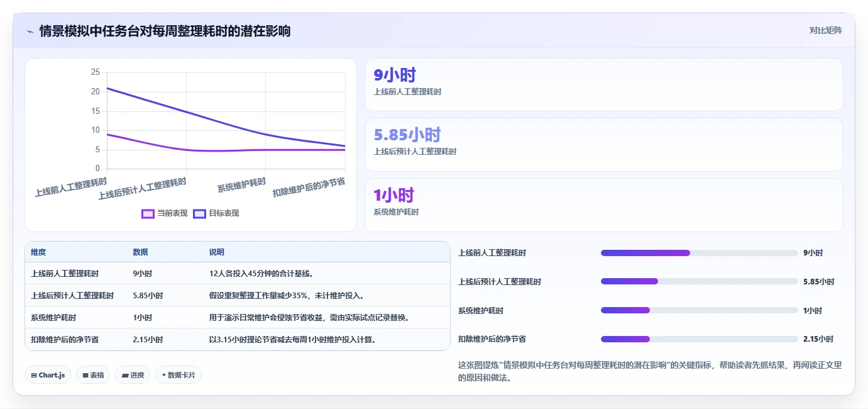
Task: Click chart axis label 上线前人工整理耗时
Action: click(71, 188)
